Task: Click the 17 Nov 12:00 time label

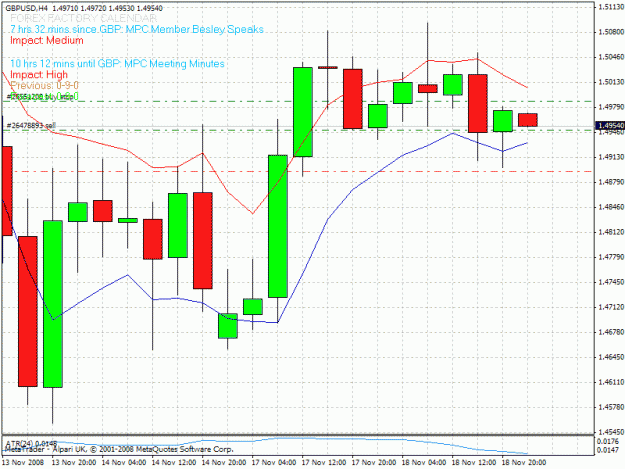Action: 324,463
